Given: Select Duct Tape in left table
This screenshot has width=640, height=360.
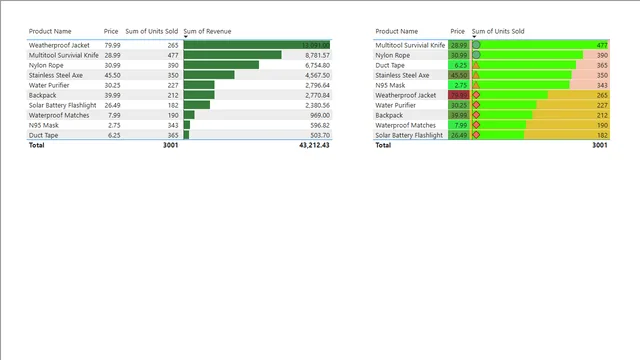Looking at the screenshot, I should [x=43, y=135].
